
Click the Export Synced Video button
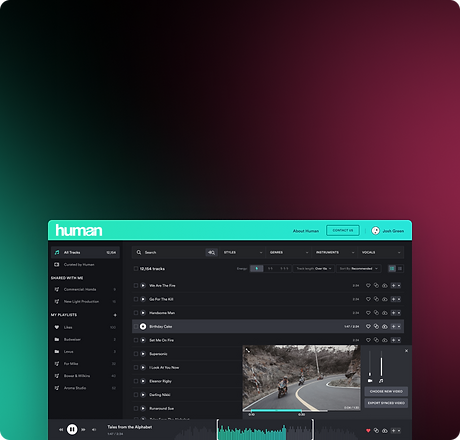pos(386,403)
